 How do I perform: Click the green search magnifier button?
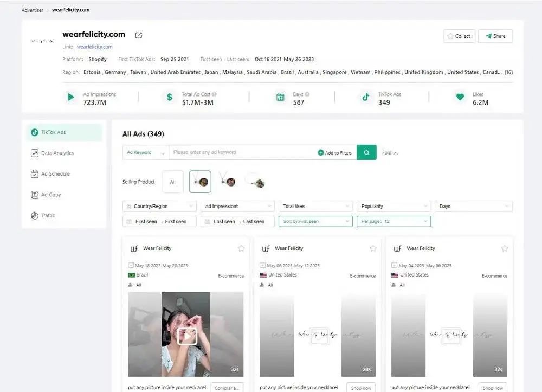tap(366, 153)
